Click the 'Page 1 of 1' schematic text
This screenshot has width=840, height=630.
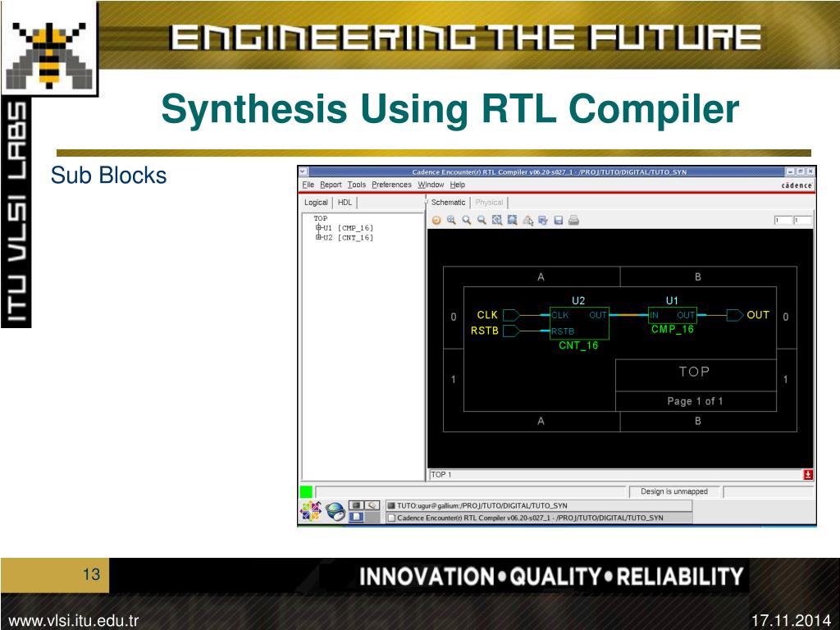click(x=695, y=401)
